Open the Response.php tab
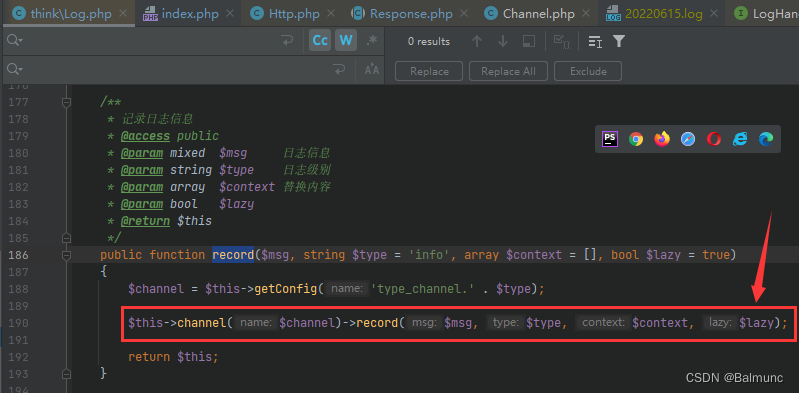Screen dimensions: 799x393 click(410, 13)
